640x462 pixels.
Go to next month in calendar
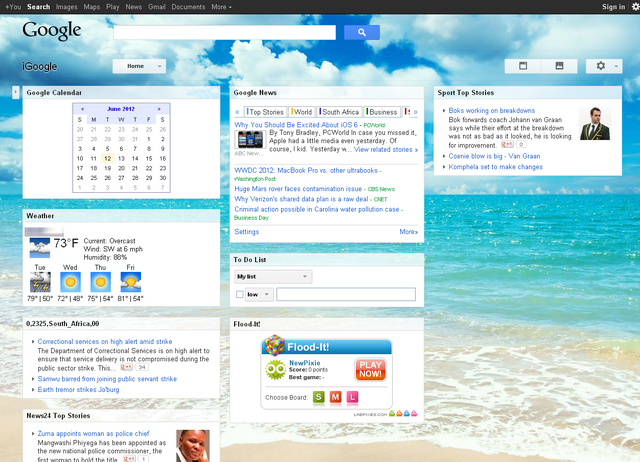[x=159, y=109]
